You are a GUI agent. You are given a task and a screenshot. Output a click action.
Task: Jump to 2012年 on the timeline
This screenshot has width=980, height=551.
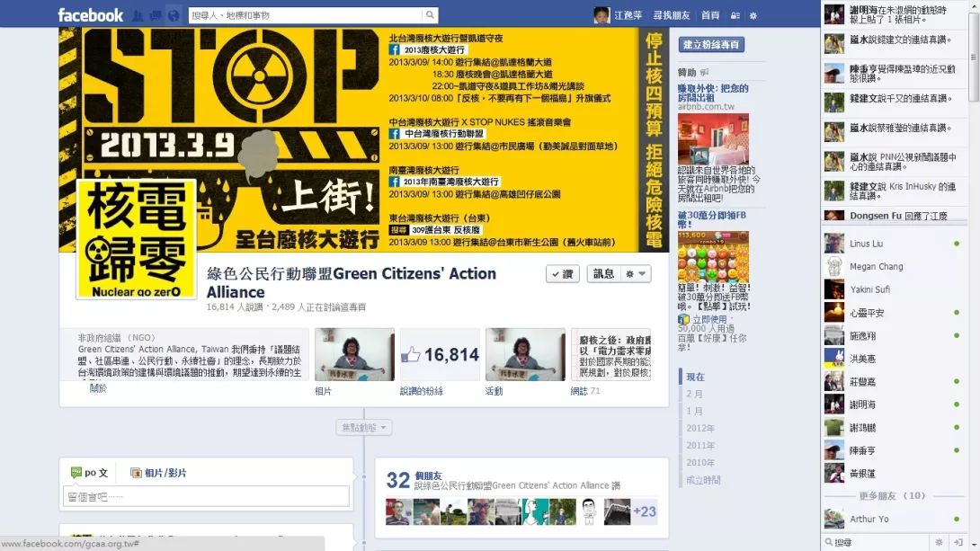point(700,429)
